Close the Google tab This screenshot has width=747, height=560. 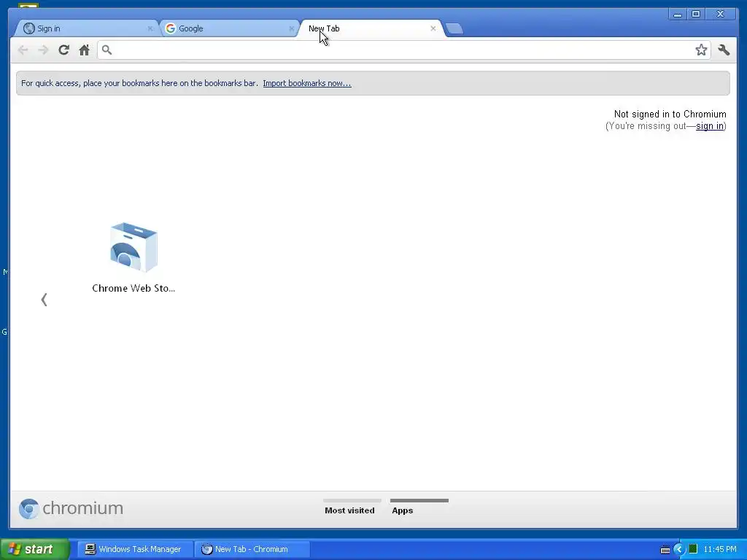coord(292,28)
